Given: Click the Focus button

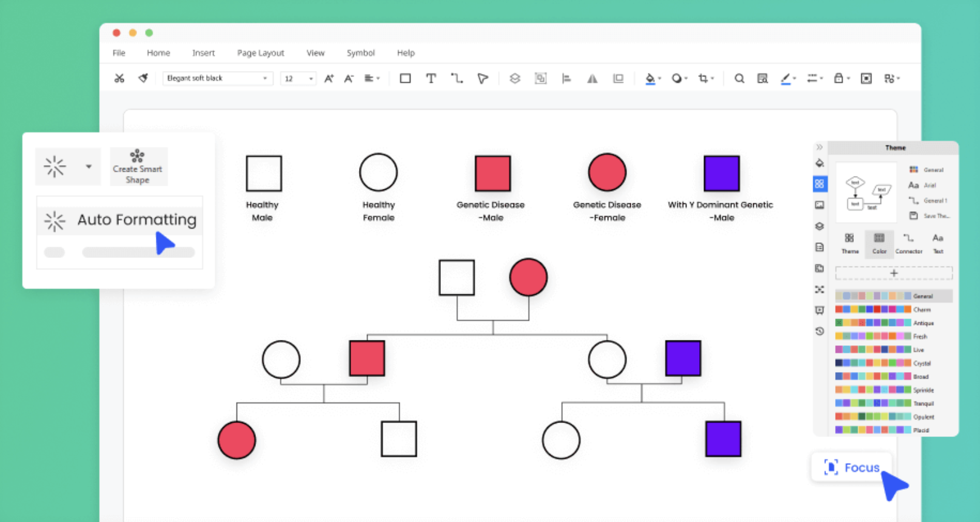Looking at the screenshot, I should click(852, 467).
